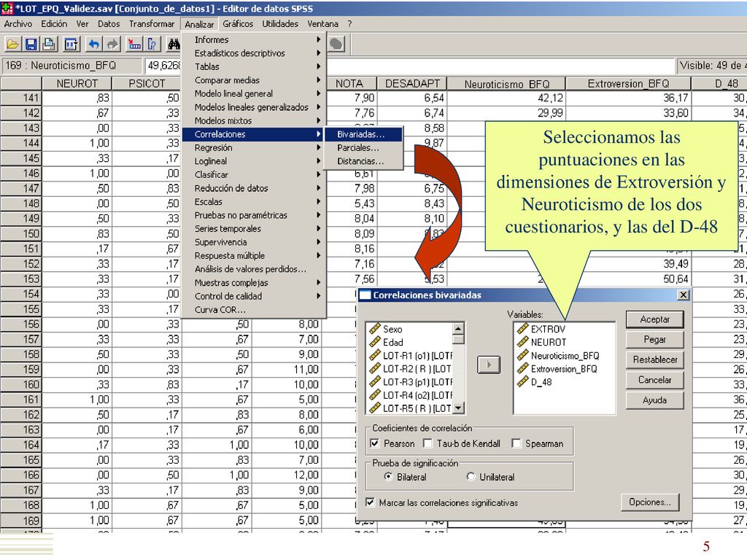Open the Gráficos menu
Image resolution: width=747 pixels, height=560 pixels.
pyautogui.click(x=238, y=24)
